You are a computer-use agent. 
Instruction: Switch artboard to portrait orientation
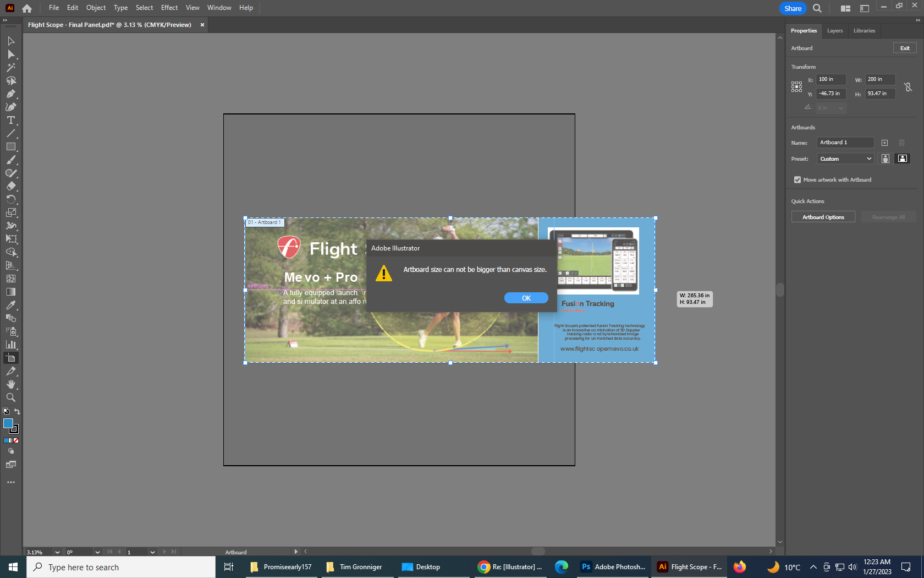pyautogui.click(x=886, y=159)
